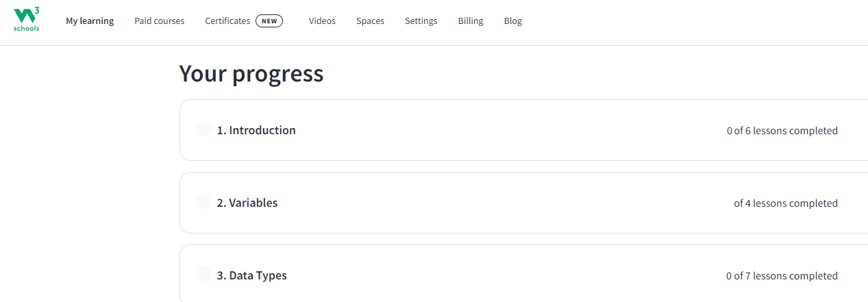This screenshot has height=302, width=868.
Task: Expand the 2. Variables section
Action: 247,203
